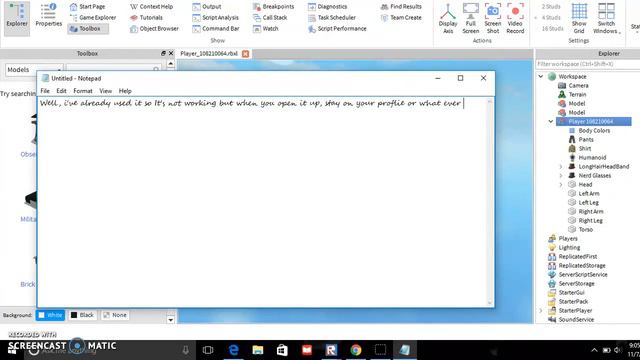This screenshot has width=640, height=360.
Task: Open Google Chrome from taskbar
Action: coord(356,350)
